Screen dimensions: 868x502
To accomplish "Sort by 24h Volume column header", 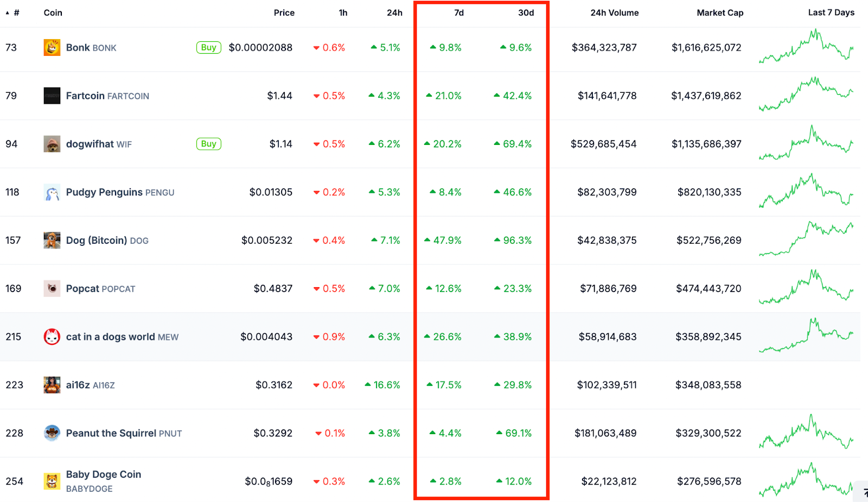I will click(614, 12).
